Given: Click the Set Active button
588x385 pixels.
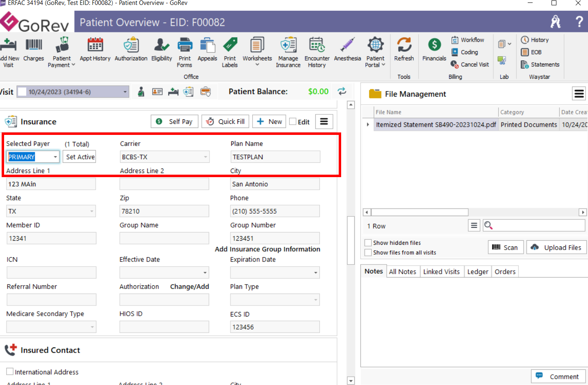Looking at the screenshot, I should 79,157.
